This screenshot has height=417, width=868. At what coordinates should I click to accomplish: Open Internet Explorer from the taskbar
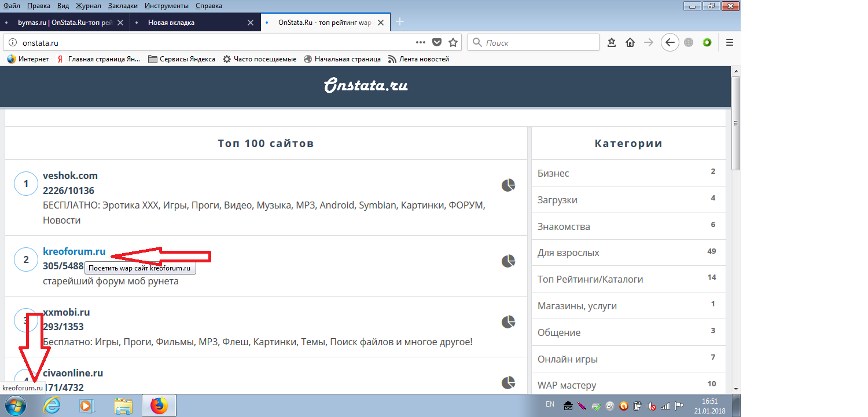click(x=52, y=406)
